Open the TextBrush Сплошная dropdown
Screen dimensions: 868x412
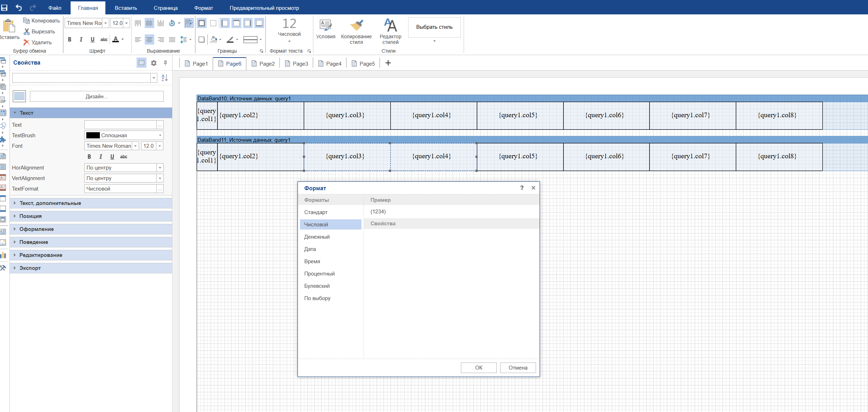point(160,135)
